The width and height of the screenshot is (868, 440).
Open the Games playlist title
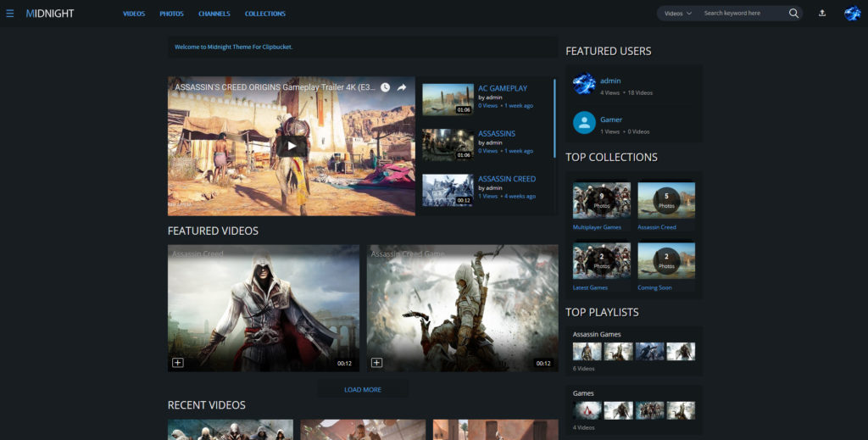tap(583, 393)
